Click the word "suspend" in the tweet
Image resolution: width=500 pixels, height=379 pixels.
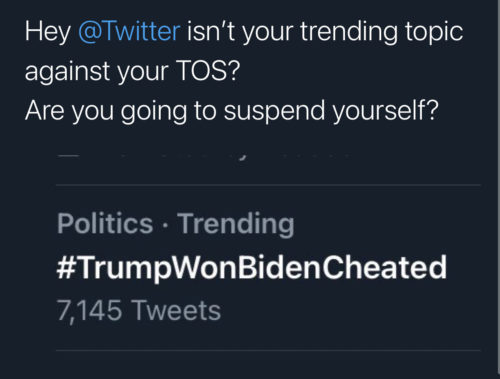click(274, 112)
